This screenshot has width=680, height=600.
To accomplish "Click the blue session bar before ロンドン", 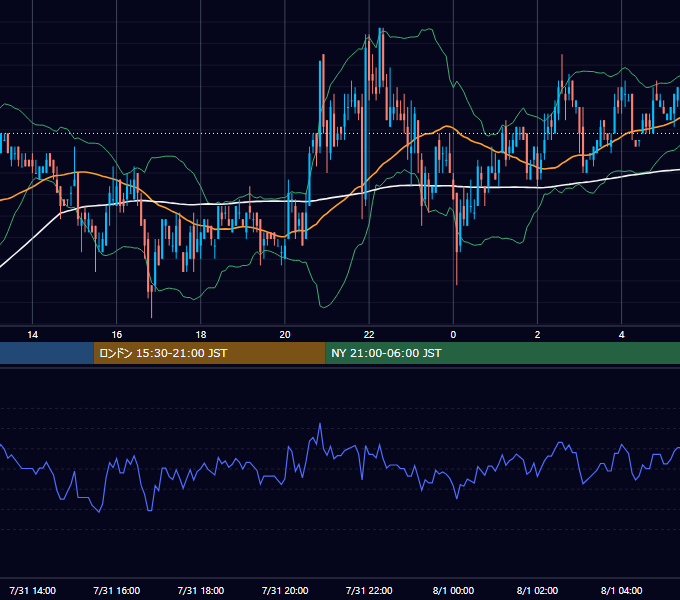I will (x=47, y=353).
